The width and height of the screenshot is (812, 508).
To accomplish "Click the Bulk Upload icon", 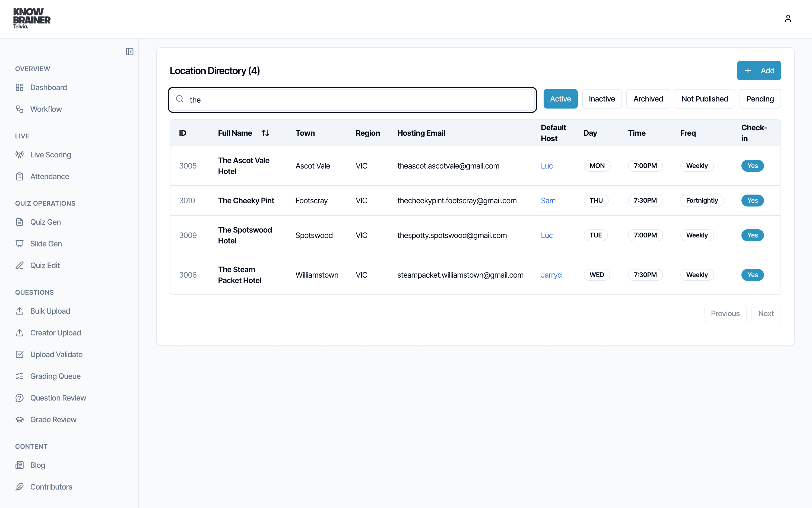I will 20,311.
